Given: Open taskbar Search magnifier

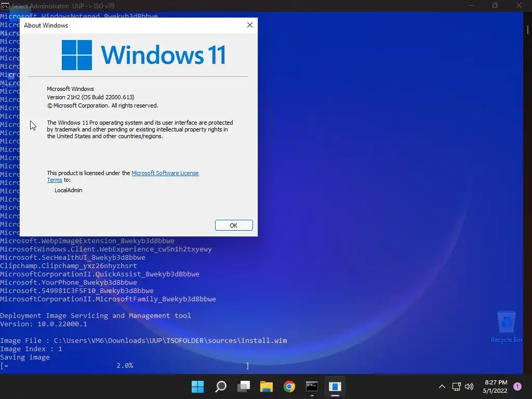Looking at the screenshot, I should [x=220, y=387].
